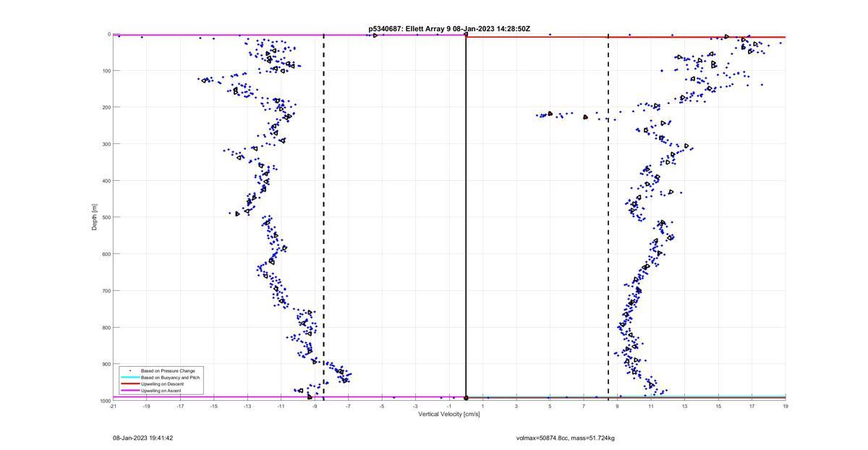
Task: Click x-axis tick label '13'
Action: (x=684, y=406)
